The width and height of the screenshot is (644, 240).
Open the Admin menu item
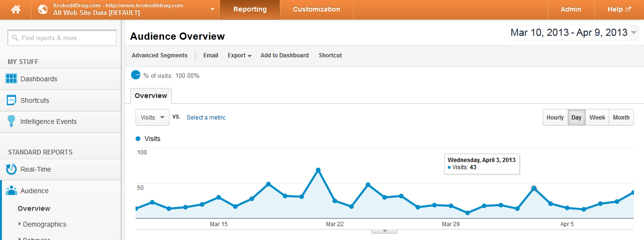[571, 10]
